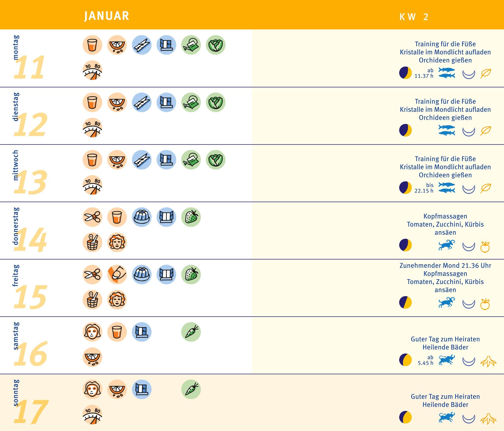Viewport: 504px width, 431px height.
Task: Click the Aries ram symbol on Friday
Action: click(447, 303)
